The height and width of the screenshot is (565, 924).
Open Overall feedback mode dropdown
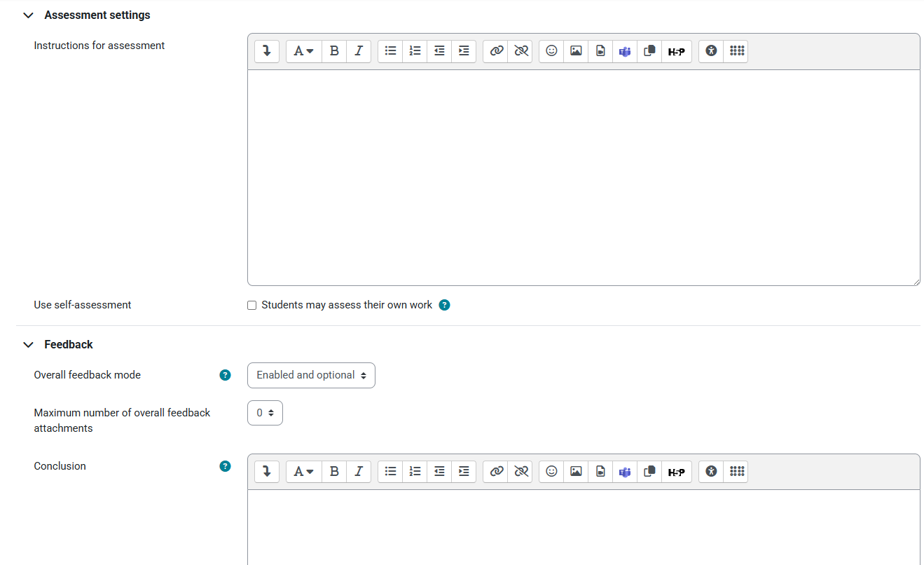coord(311,376)
